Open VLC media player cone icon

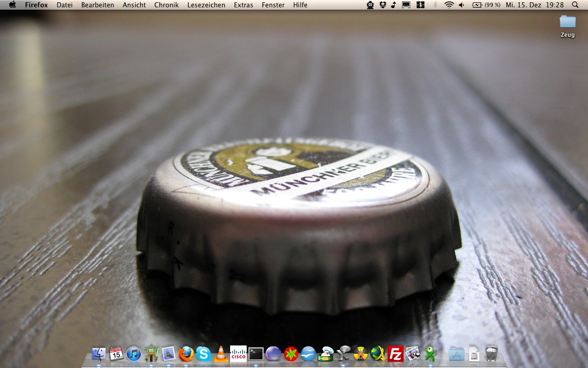221,354
